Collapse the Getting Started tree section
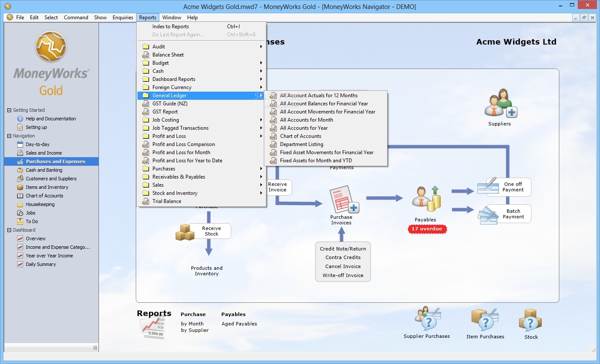The width and height of the screenshot is (600, 364). point(9,110)
